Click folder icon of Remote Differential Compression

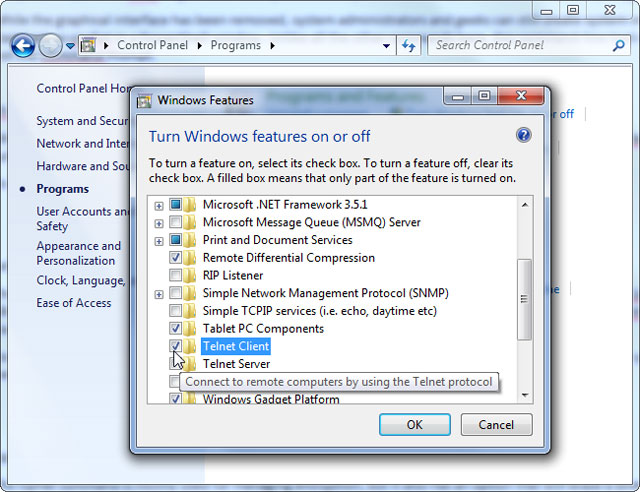click(189, 257)
